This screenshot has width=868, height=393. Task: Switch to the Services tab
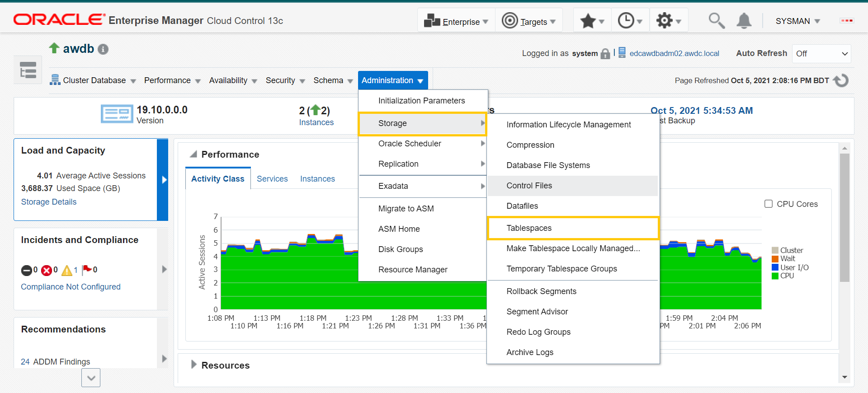point(272,179)
